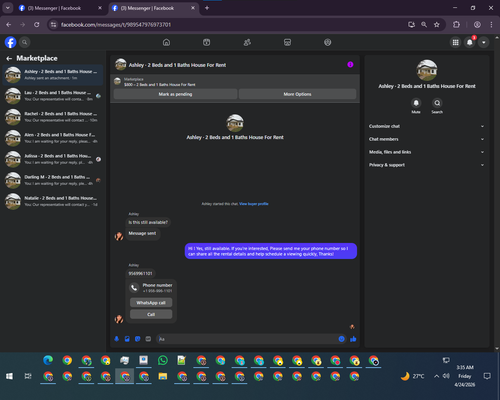Open Rachel conversation in chat list

(53, 117)
